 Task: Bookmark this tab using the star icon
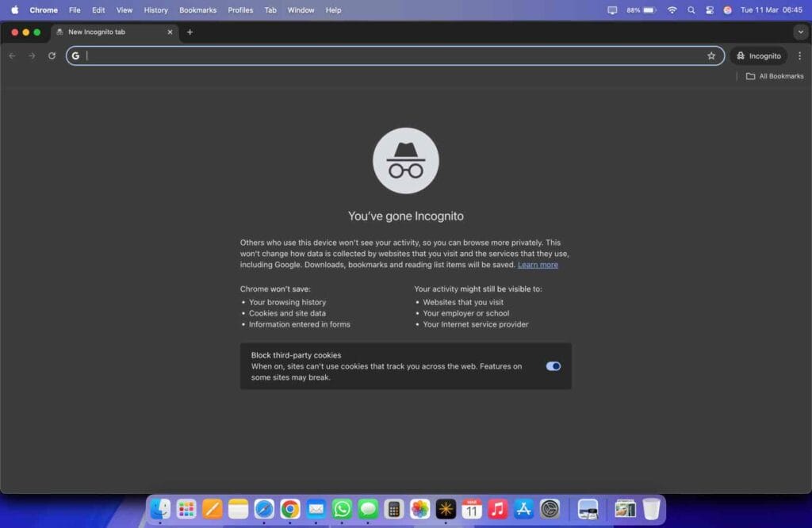point(711,56)
